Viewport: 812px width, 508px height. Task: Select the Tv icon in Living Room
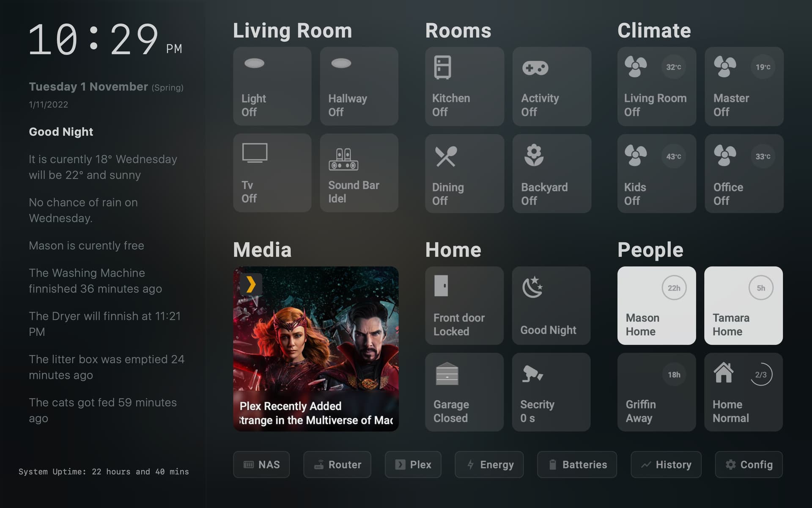(255, 153)
